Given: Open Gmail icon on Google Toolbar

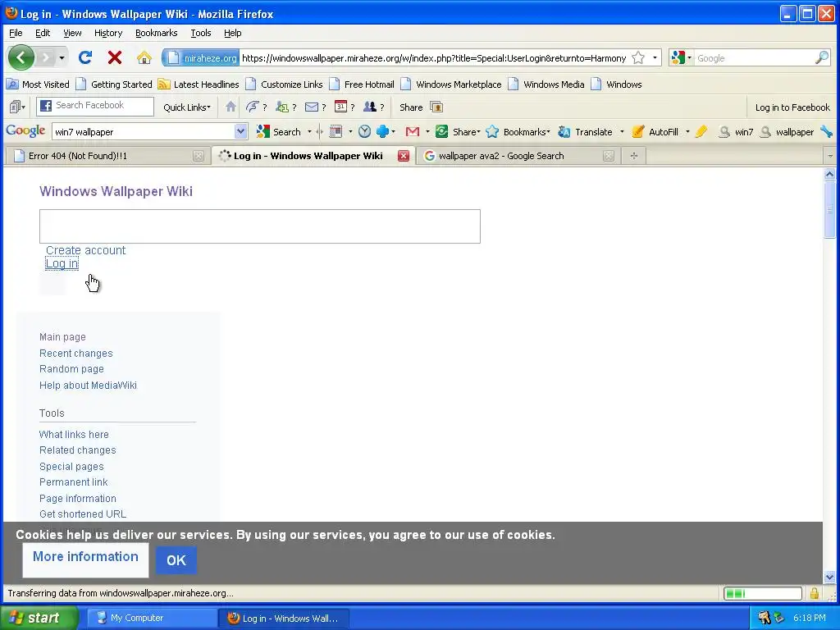Looking at the screenshot, I should pos(412,131).
